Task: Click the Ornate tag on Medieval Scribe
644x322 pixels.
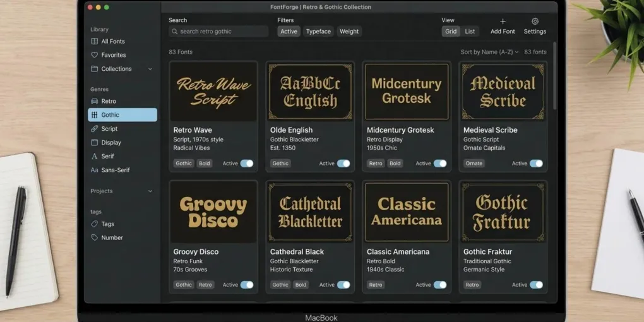Action: tap(474, 164)
